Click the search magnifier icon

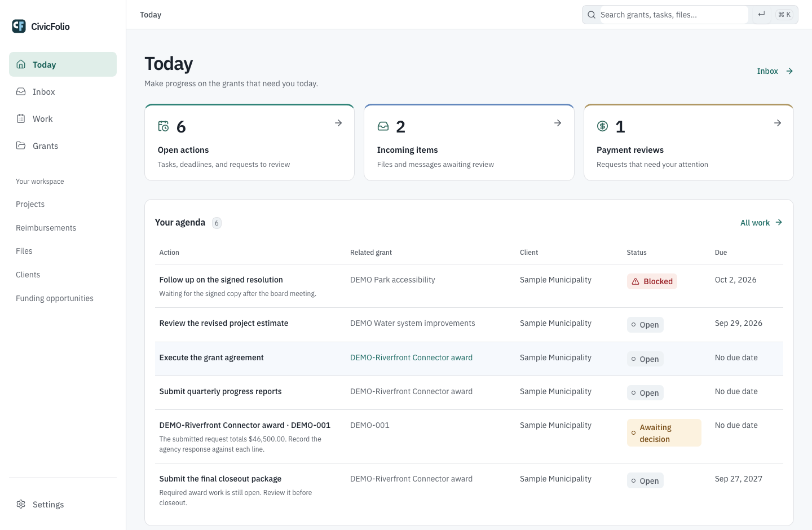click(592, 15)
